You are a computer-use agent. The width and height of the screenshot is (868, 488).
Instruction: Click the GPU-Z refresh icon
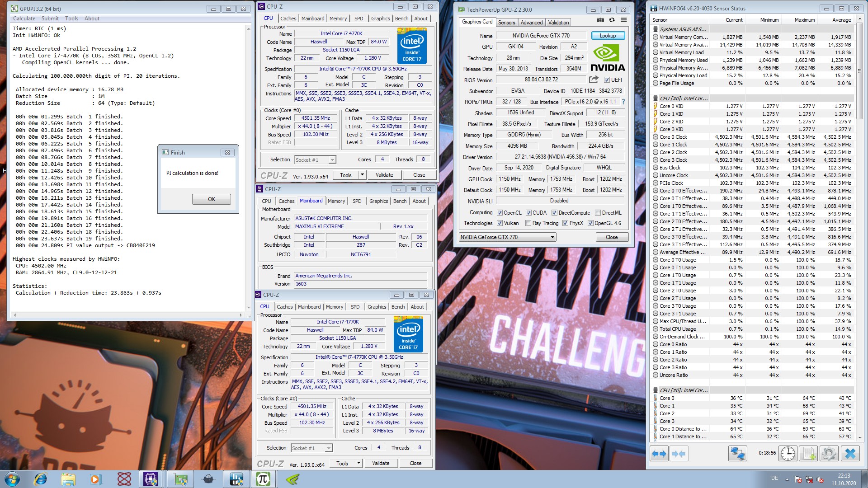point(612,20)
